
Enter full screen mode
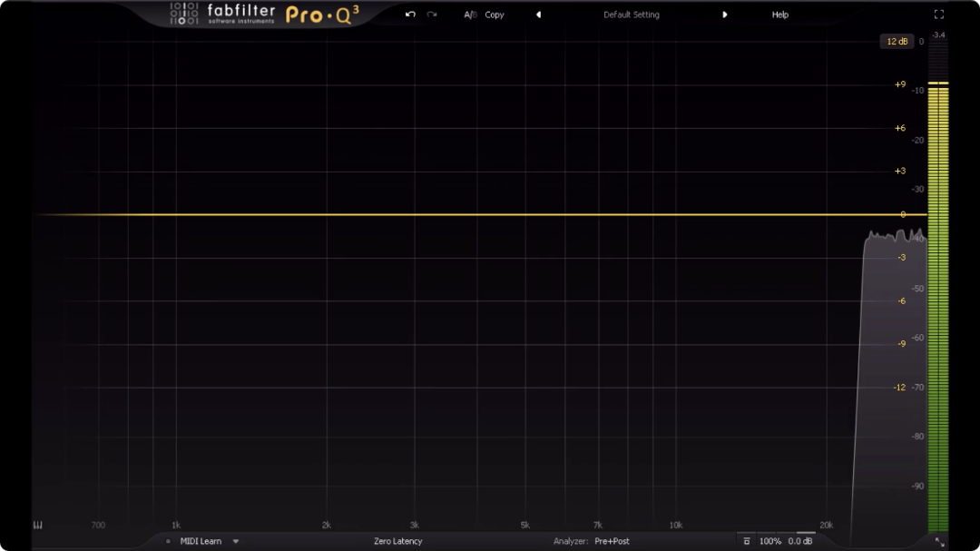(x=939, y=15)
